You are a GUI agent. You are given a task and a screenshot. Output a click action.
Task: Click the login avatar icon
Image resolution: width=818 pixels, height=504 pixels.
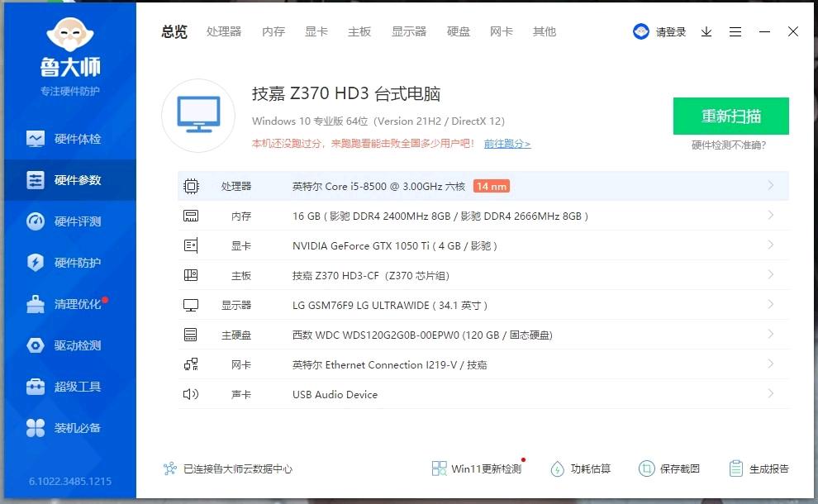point(640,32)
